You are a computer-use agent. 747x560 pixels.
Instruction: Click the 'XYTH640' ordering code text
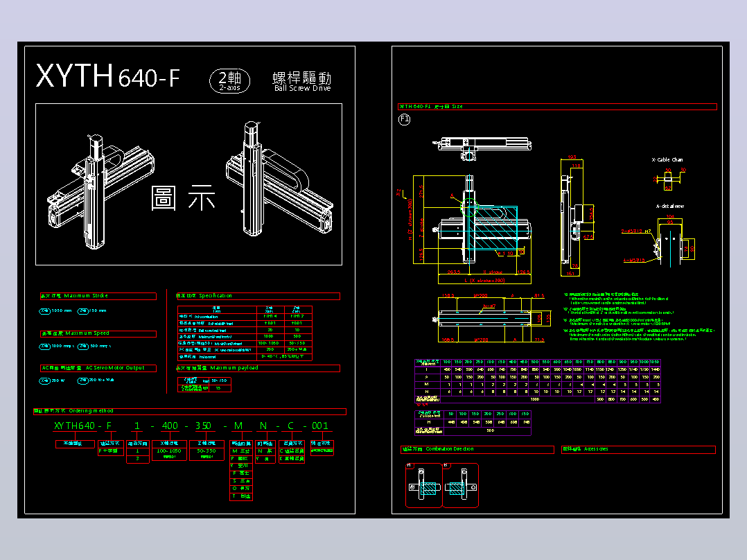click(74, 426)
